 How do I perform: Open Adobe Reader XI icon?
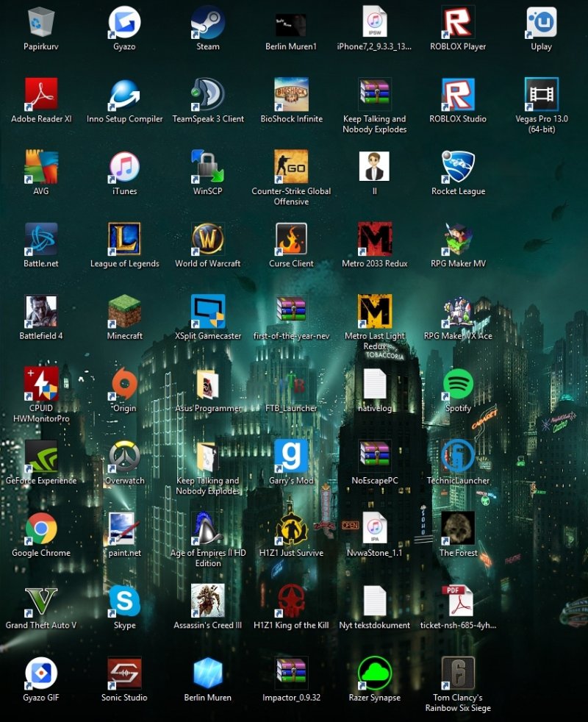tap(41, 94)
